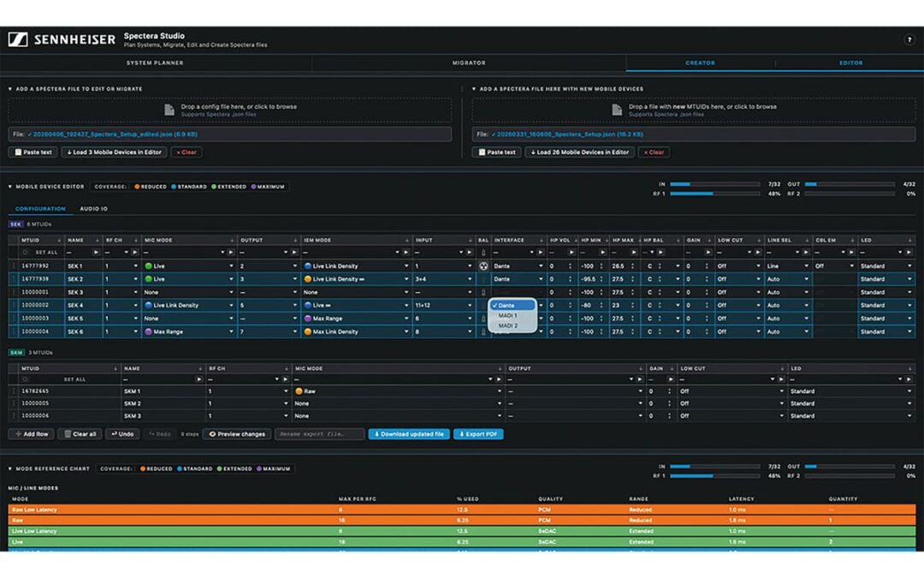This screenshot has width=924, height=578.
Task: Adjust the HP VOL stepper for SEK 1
Action: point(570,266)
